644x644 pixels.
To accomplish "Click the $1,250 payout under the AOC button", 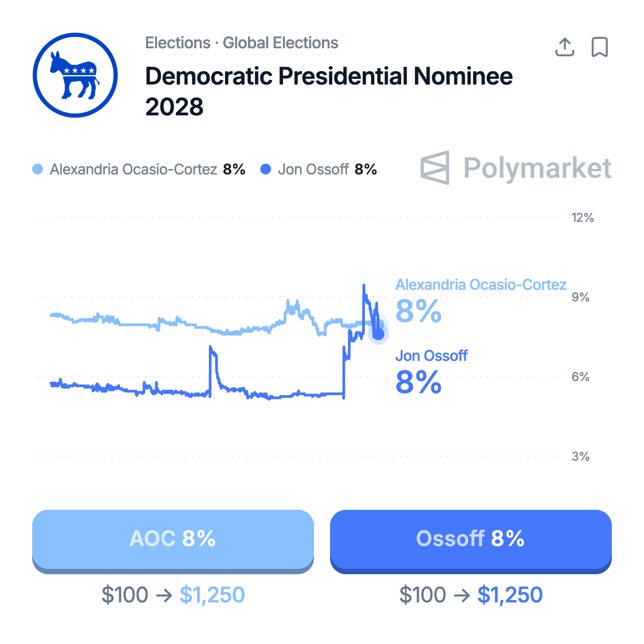I will click(212, 595).
